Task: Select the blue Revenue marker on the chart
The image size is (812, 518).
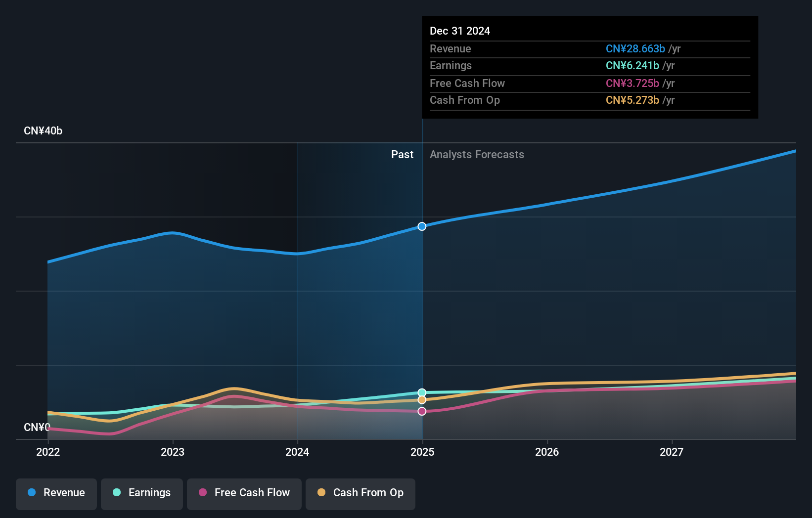Action: [x=422, y=226]
